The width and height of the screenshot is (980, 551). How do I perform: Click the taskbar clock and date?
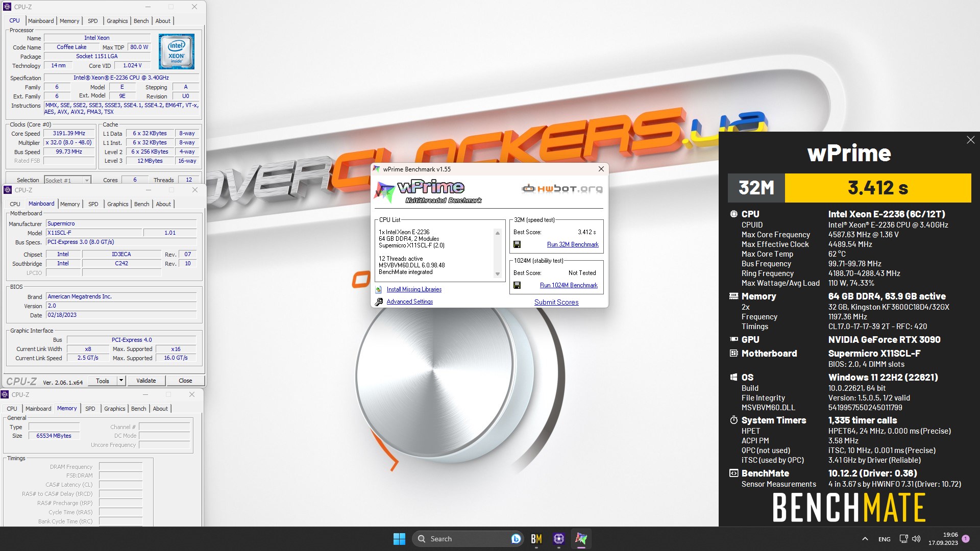(943, 539)
